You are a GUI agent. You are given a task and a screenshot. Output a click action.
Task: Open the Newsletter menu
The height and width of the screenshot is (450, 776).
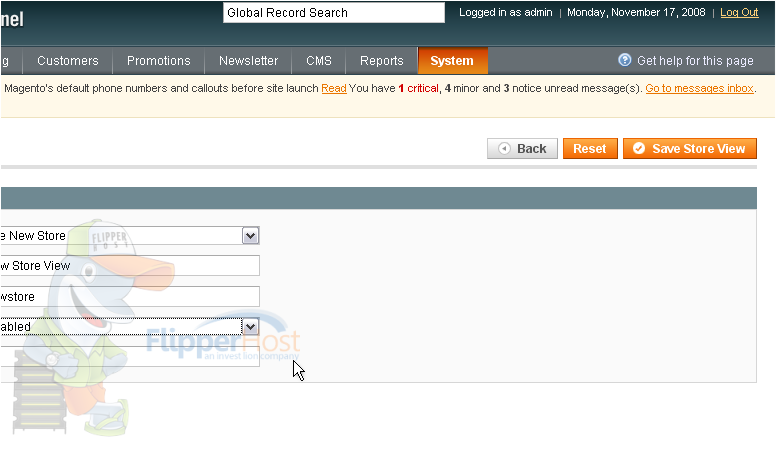[x=248, y=61]
